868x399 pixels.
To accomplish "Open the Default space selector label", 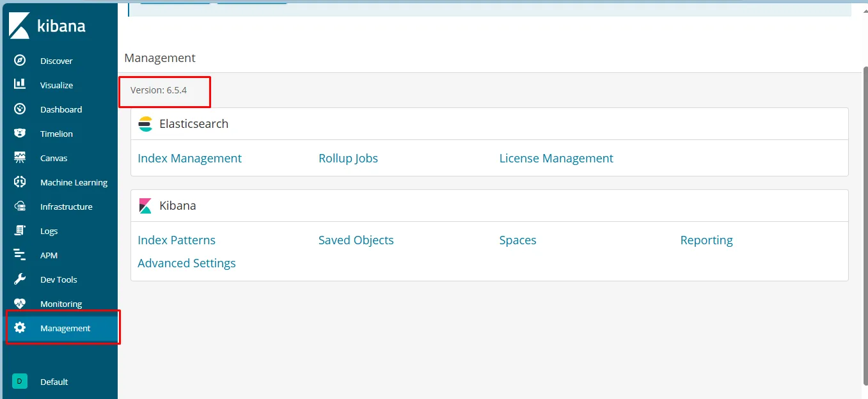I will tap(54, 382).
